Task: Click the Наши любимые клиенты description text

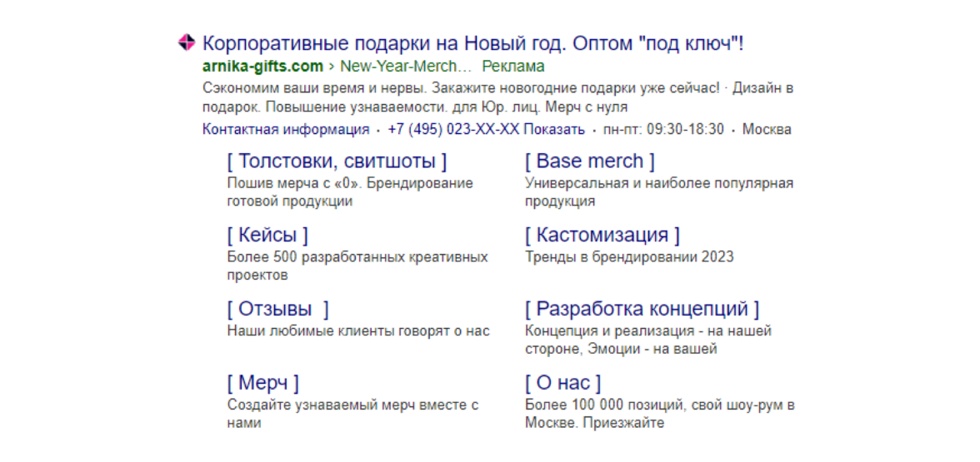Action: coord(358,331)
